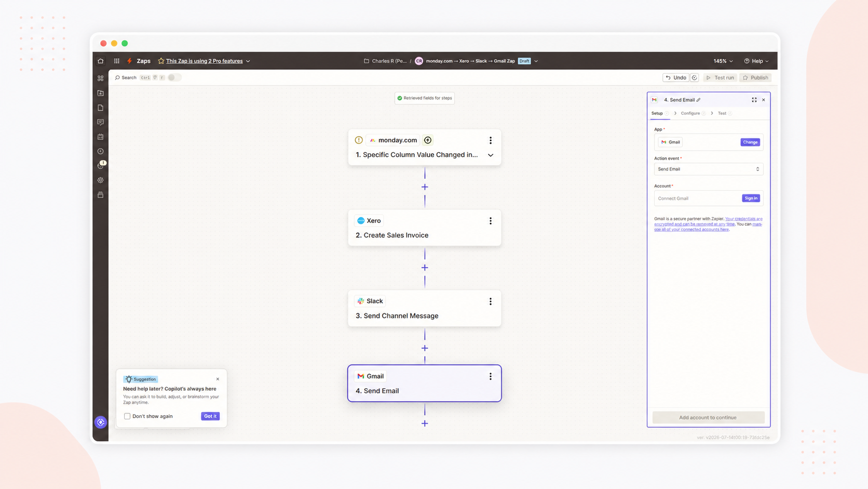Image resolution: width=868 pixels, height=489 pixels.
Task: Close the Send Email side panel
Action: pos(764,100)
